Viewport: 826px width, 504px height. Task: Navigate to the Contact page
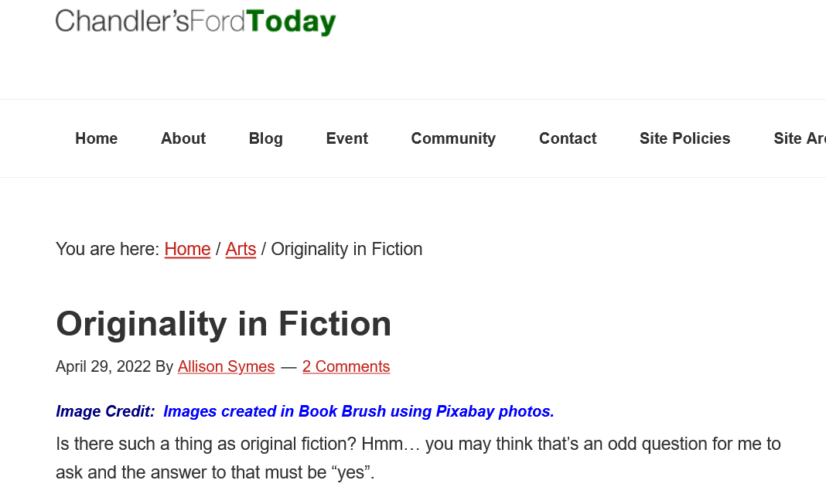click(568, 138)
